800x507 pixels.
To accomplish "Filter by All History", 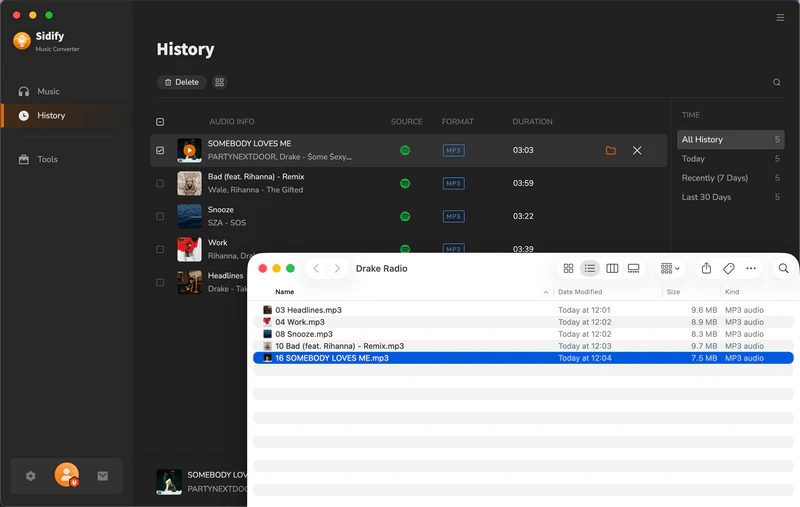I will [x=730, y=139].
